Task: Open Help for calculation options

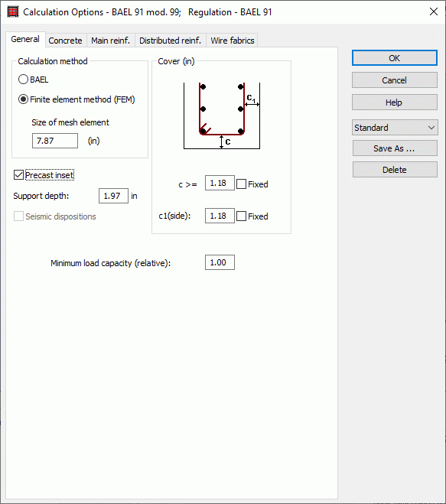Action: click(395, 102)
